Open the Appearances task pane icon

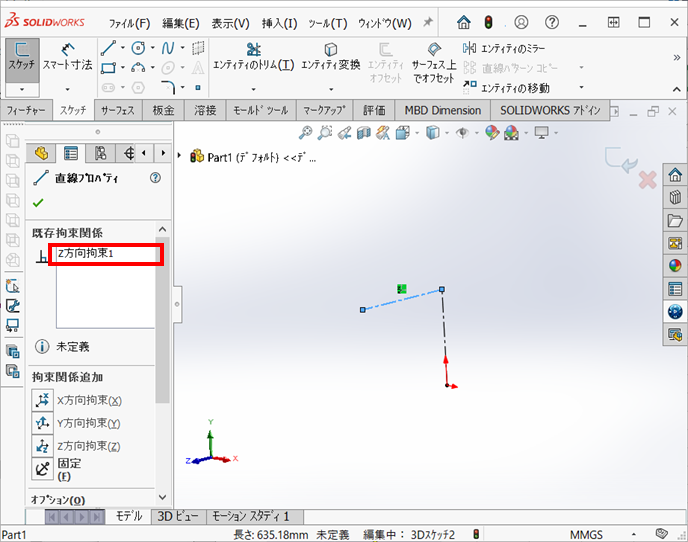click(x=675, y=266)
